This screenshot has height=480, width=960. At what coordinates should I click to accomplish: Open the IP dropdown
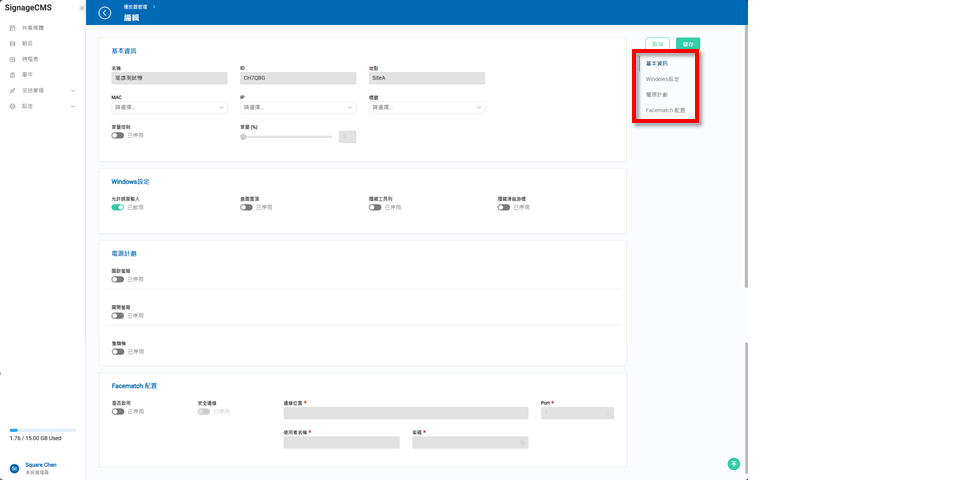[298, 107]
